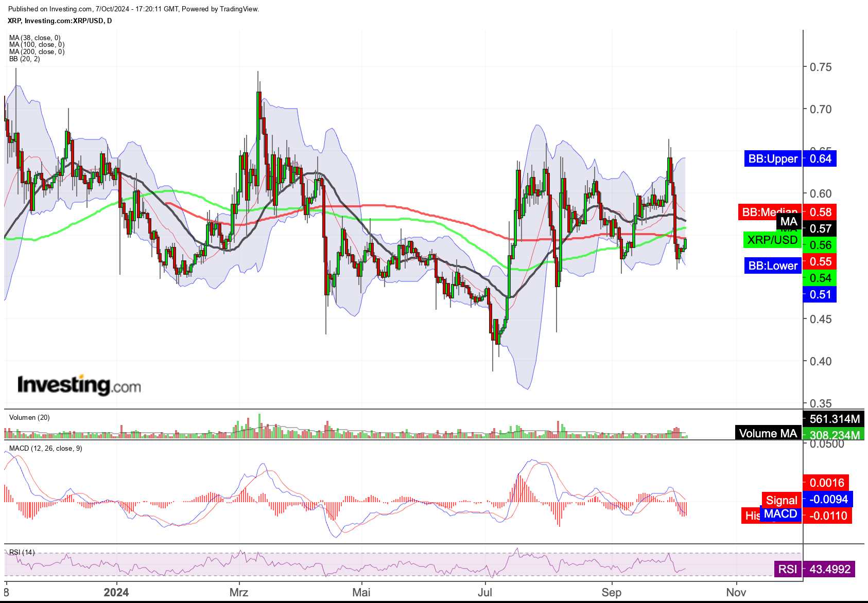Click the -0.0110 signal value
Screen dimensions: 868x603
click(827, 516)
